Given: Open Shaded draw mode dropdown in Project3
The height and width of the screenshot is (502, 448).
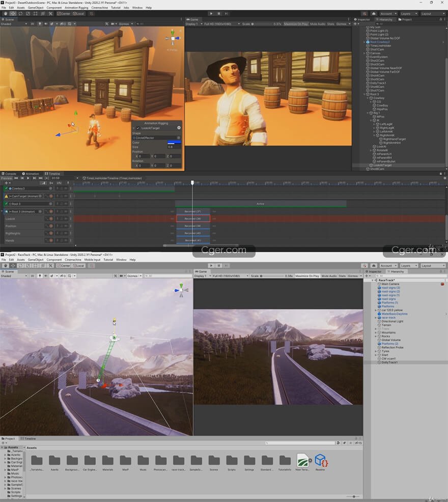Looking at the screenshot, I should (x=14, y=24).
